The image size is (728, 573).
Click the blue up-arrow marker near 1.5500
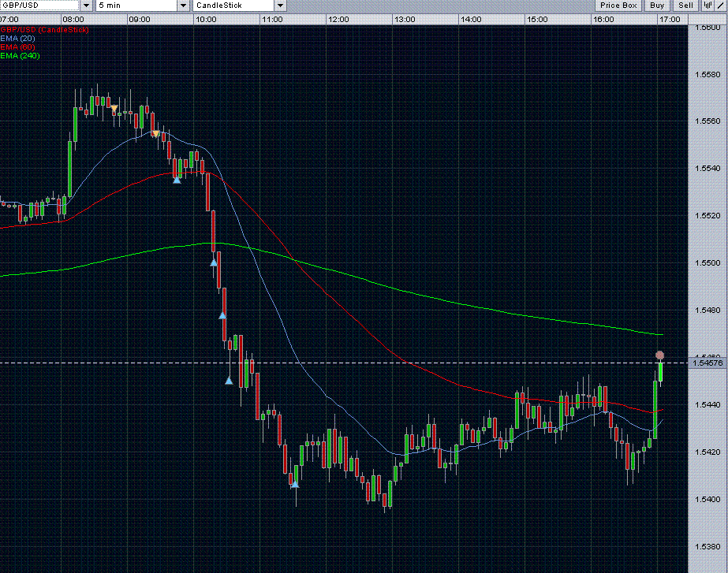click(x=213, y=262)
